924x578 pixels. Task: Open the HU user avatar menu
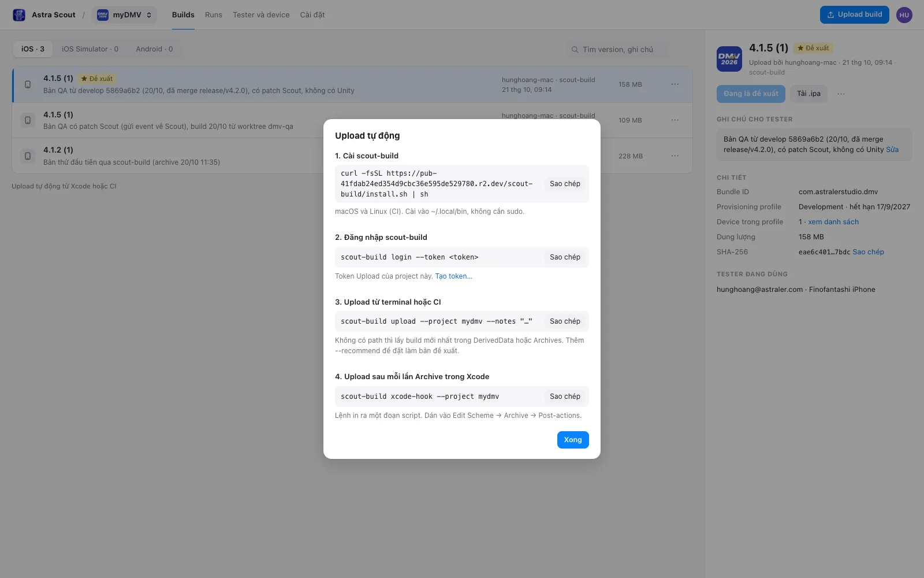coord(904,15)
